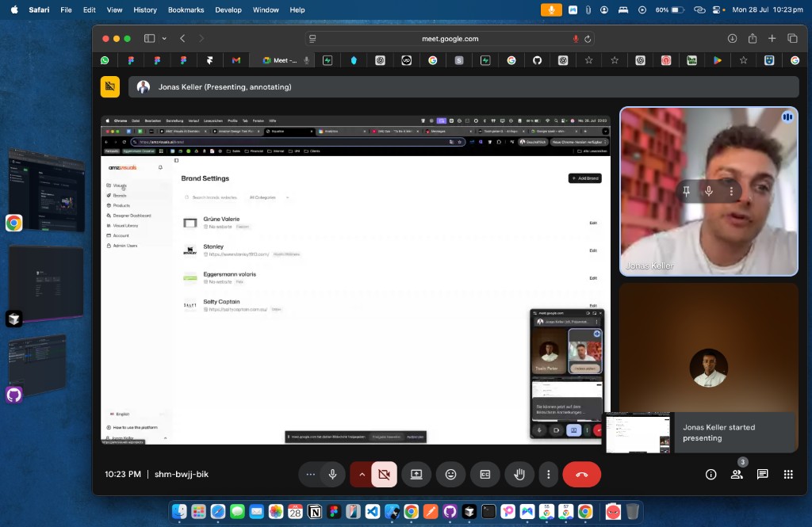Screen dimensions: 812x527
Task: Click orange microphone indicator in menu bar
Action: click(x=551, y=10)
